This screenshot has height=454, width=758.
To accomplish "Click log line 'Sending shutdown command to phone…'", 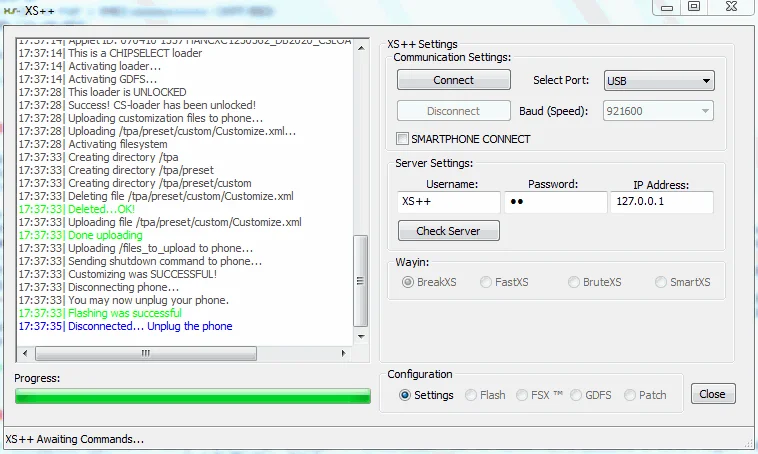I will [140, 261].
